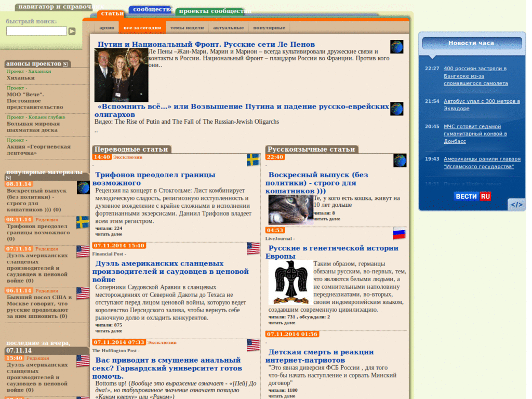Open the Harvard University article headline
The width and height of the screenshot is (532, 399).
click(x=168, y=368)
